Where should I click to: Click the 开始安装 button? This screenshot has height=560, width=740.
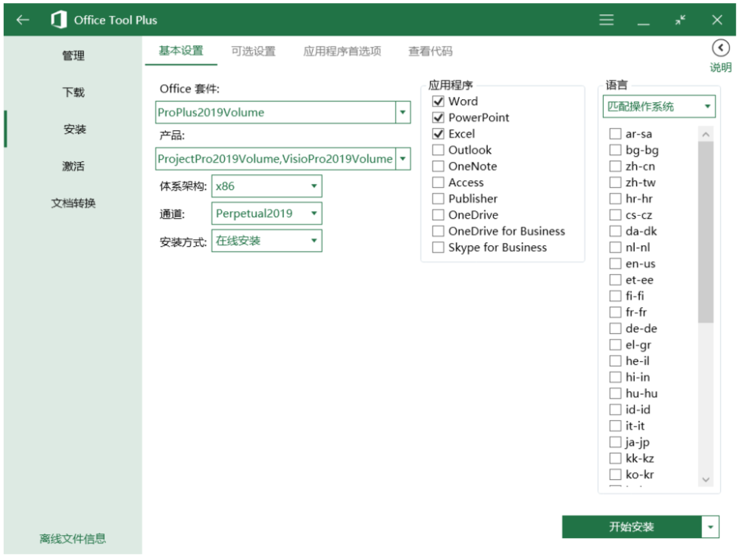click(632, 527)
